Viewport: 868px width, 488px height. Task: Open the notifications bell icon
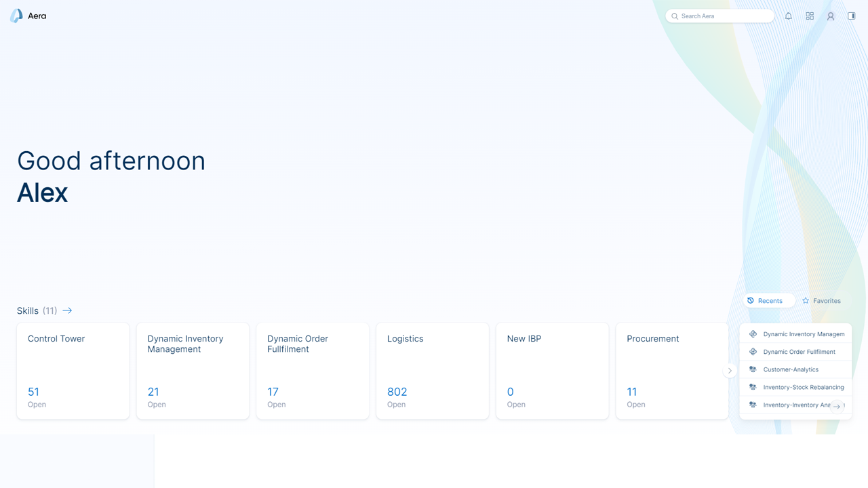(x=788, y=16)
